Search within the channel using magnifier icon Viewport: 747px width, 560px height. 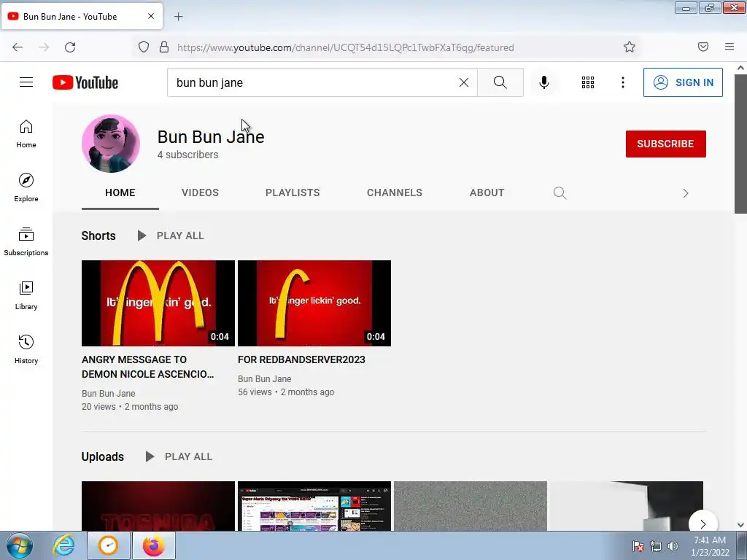[x=560, y=192]
